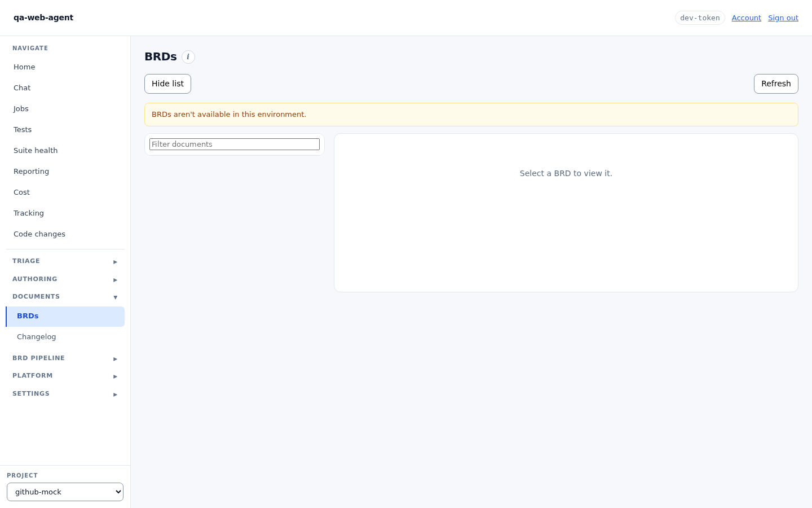Open the Account link

(x=747, y=18)
